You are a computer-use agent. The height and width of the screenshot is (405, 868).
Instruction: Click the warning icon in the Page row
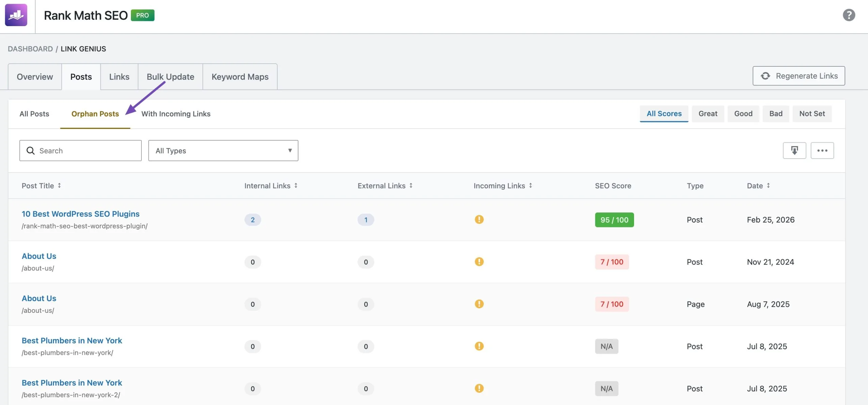coord(479,304)
